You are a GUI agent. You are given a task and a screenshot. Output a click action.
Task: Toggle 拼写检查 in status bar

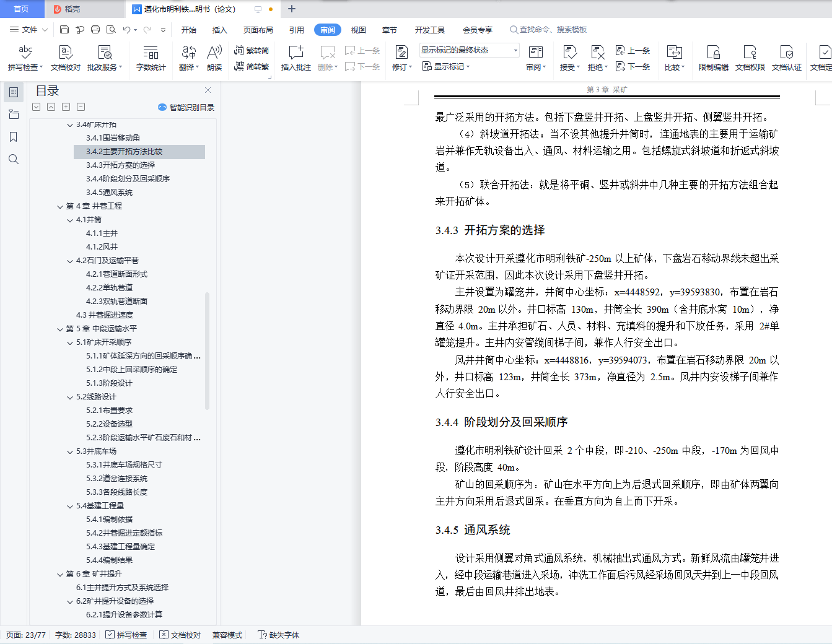126,635
